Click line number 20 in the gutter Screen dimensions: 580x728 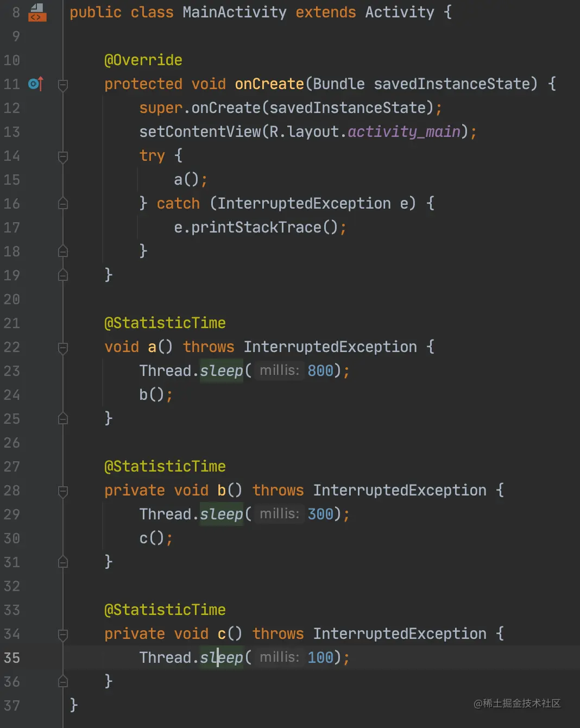click(x=12, y=299)
